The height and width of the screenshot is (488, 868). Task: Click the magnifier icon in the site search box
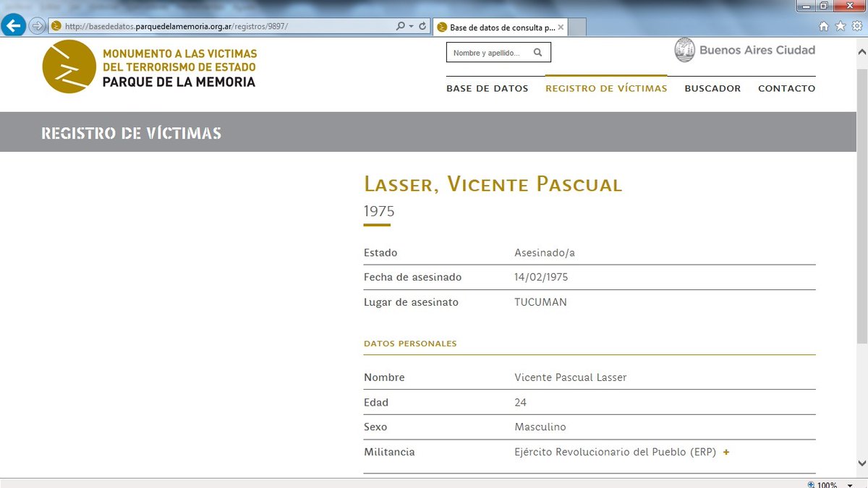537,52
